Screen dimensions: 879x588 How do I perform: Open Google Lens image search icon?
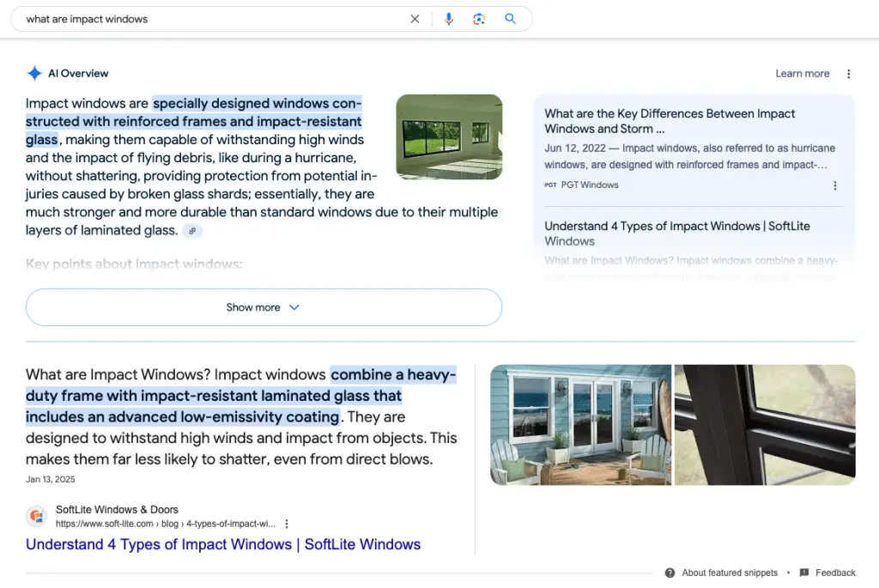pyautogui.click(x=479, y=19)
